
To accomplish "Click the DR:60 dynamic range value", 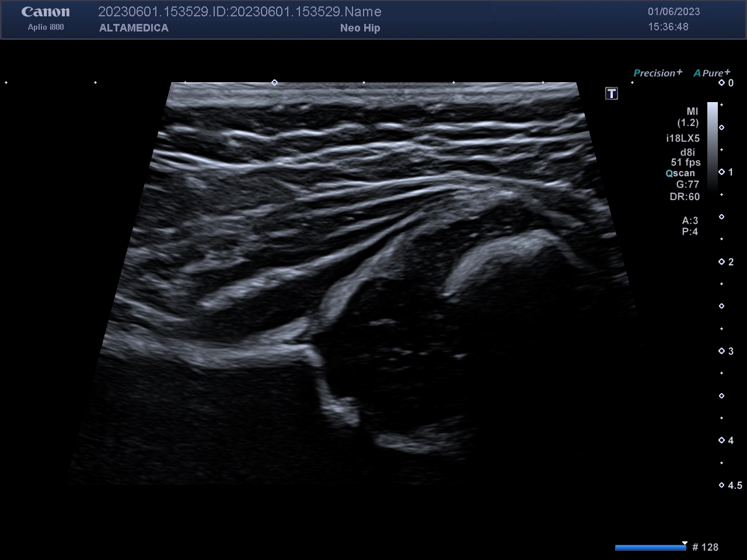I will coord(685,197).
